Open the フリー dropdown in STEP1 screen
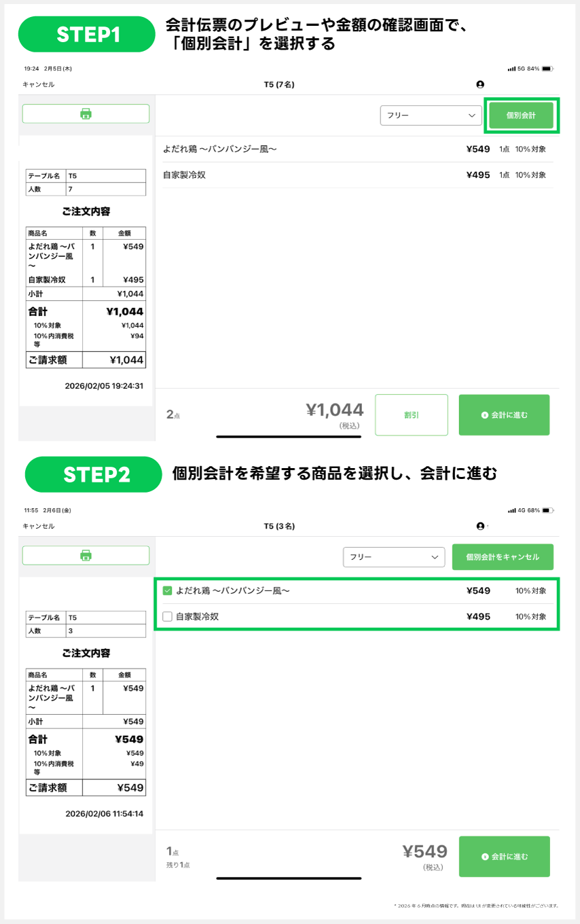 point(431,115)
